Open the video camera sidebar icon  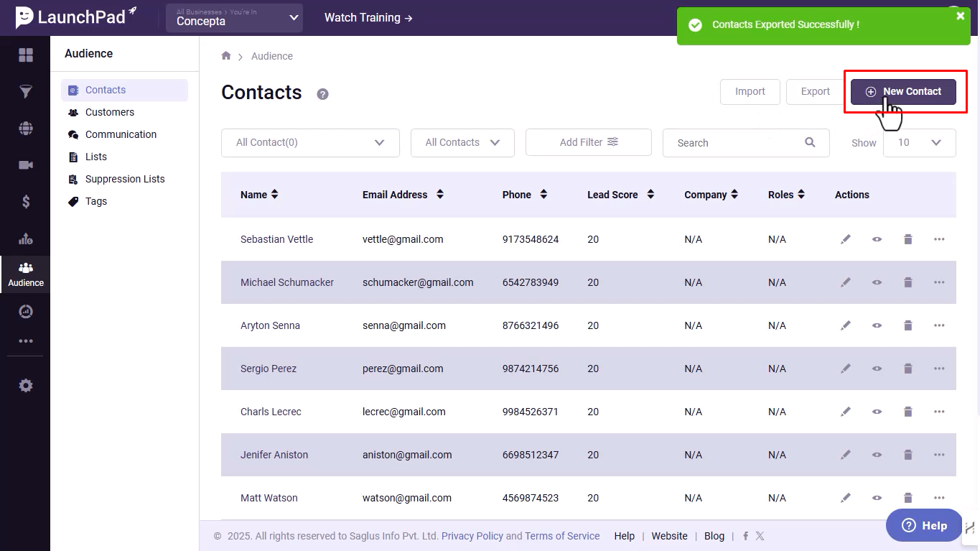tap(26, 165)
